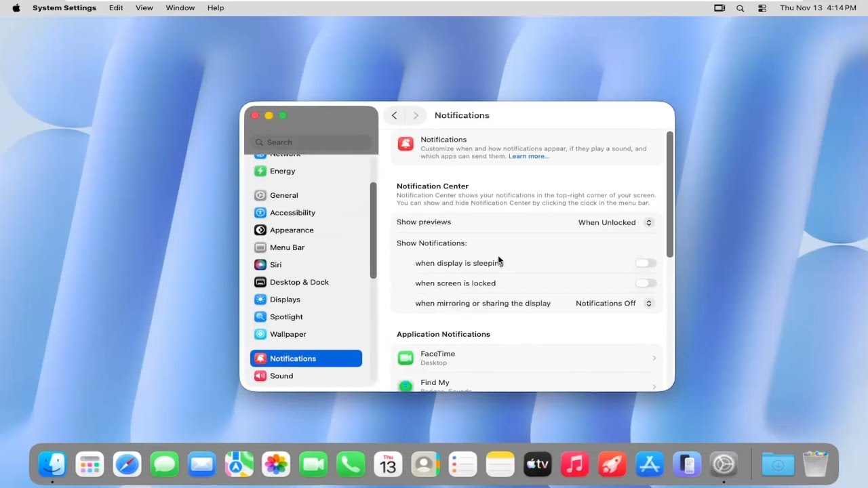This screenshot has width=868, height=488.
Task: Open Mail from the Dock
Action: pyautogui.click(x=201, y=464)
